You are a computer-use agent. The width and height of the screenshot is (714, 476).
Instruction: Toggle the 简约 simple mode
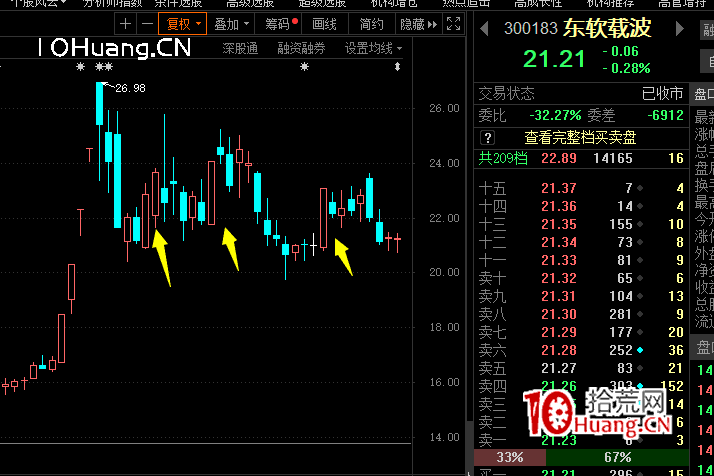pos(371,24)
